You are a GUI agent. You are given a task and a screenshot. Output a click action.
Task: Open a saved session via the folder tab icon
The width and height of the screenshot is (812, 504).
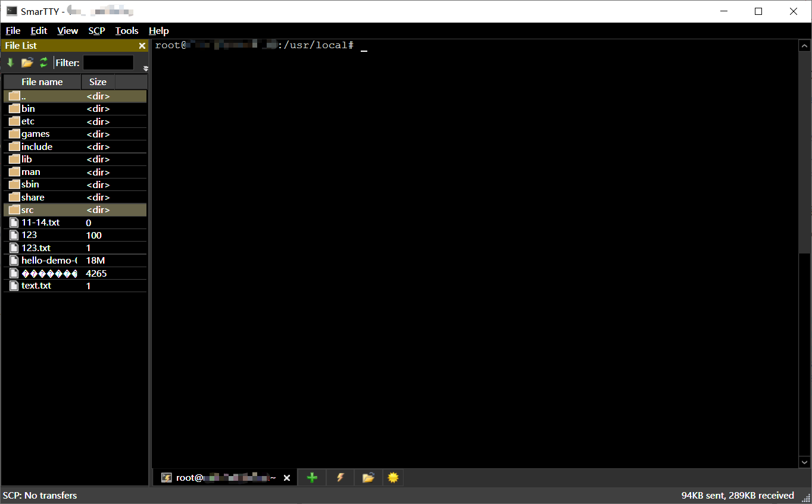pos(368,477)
